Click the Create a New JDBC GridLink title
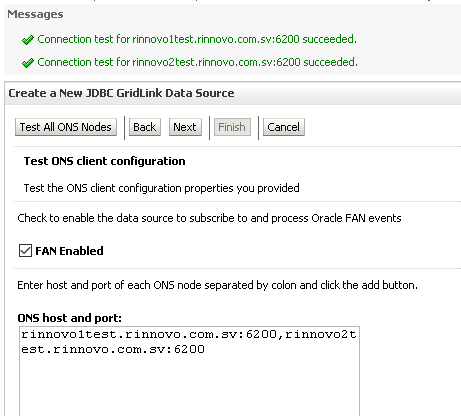Screen dimensions: 461x416 click(121, 93)
